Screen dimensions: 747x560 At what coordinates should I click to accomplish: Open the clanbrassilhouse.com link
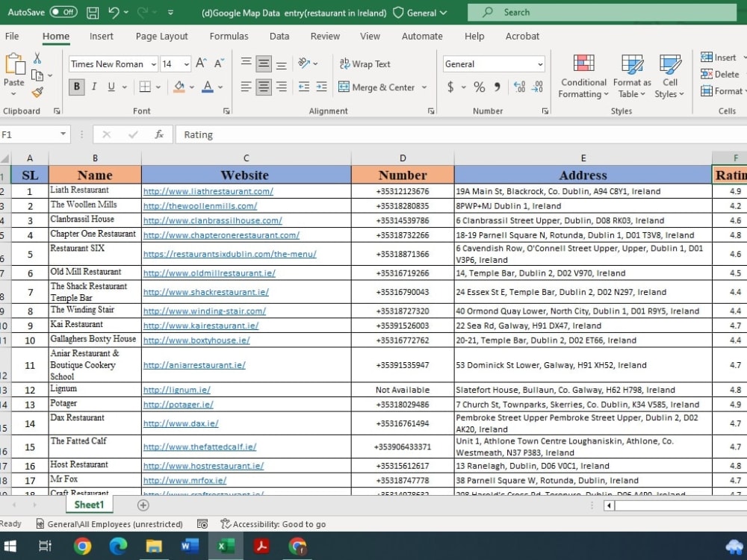212,220
